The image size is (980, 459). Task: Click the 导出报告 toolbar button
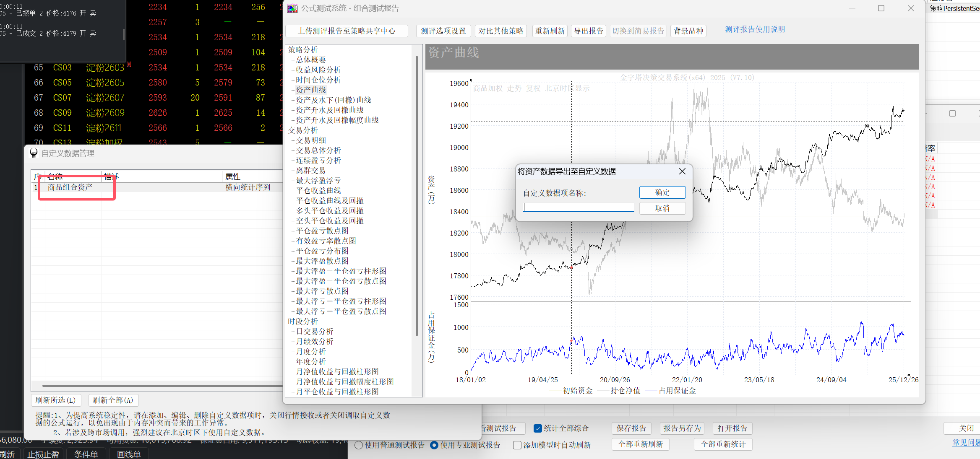coord(588,31)
